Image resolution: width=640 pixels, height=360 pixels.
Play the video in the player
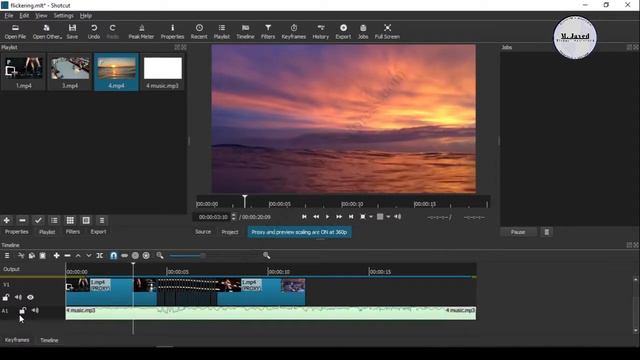tap(327, 217)
